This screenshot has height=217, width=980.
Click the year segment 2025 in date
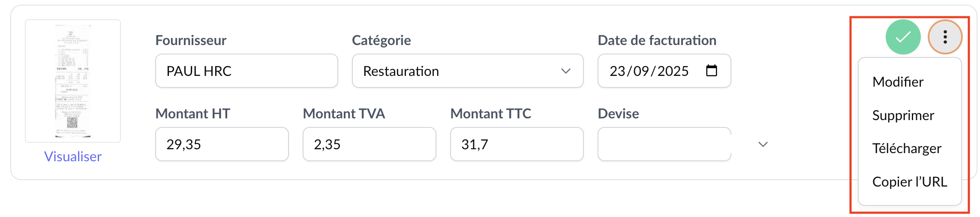point(673,71)
